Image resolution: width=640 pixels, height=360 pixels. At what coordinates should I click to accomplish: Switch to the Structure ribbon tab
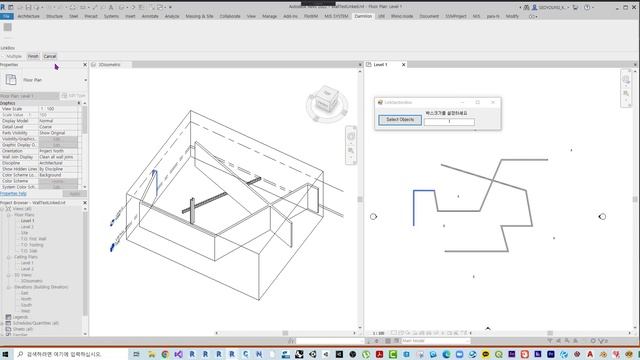tap(54, 16)
